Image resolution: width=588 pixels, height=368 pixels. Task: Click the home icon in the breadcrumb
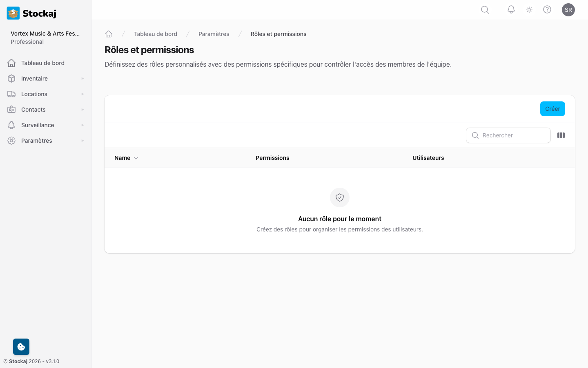coord(109,34)
